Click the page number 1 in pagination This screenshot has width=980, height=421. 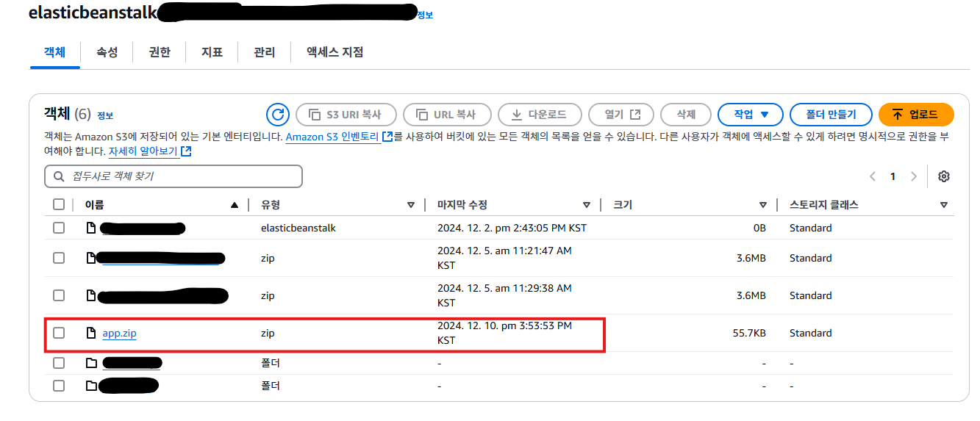893,176
